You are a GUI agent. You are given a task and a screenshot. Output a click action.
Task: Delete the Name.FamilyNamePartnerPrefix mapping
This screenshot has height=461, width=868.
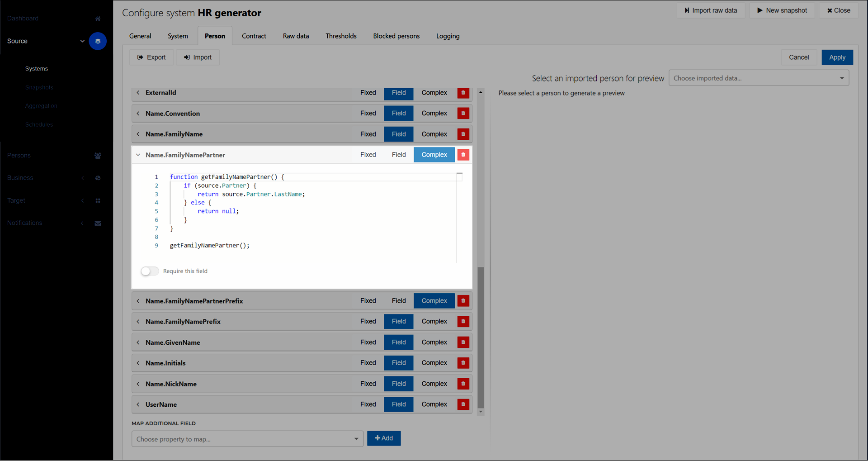pyautogui.click(x=463, y=301)
